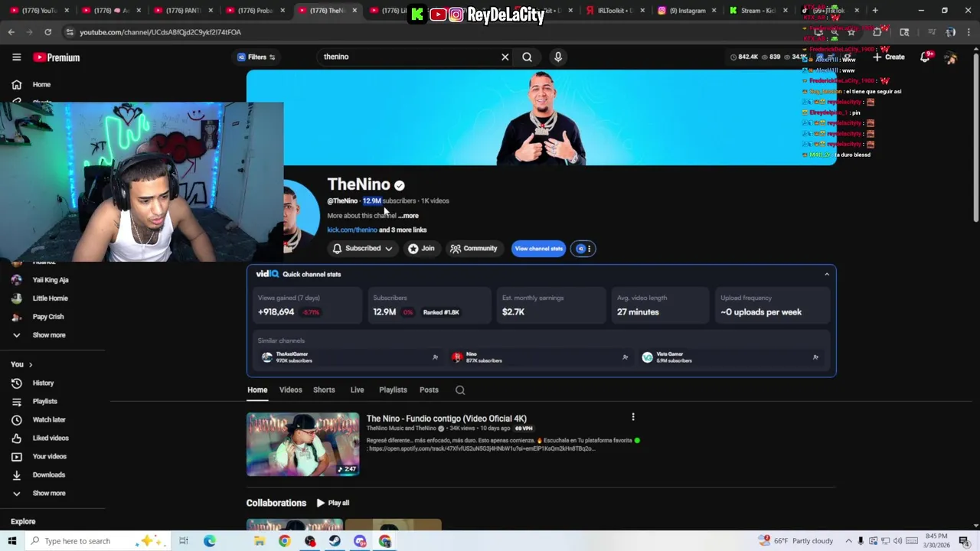The image size is (980, 551).
Task: Bookmark this page with the star
Action: pos(851,32)
